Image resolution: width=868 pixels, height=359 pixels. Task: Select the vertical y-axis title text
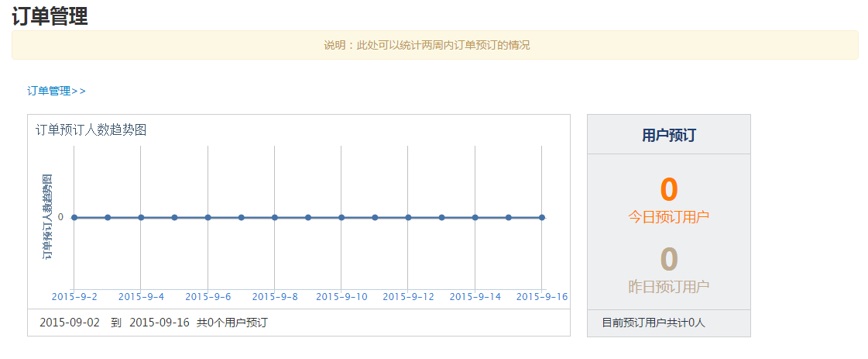[47, 217]
